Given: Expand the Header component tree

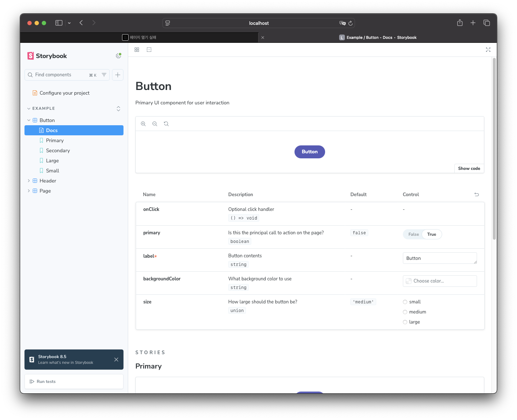Looking at the screenshot, I should click(29, 181).
